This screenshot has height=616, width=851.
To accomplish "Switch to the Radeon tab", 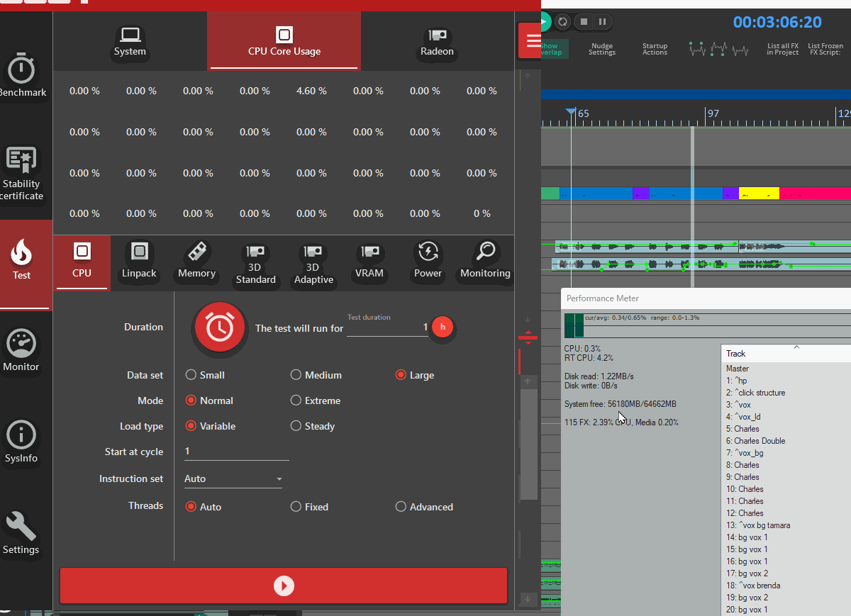I will (x=437, y=42).
